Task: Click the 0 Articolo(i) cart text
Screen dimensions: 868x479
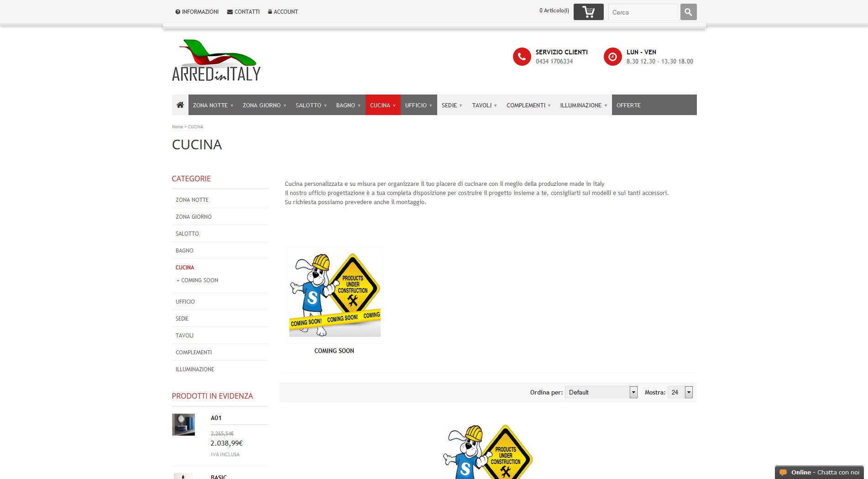Action: coord(554,11)
